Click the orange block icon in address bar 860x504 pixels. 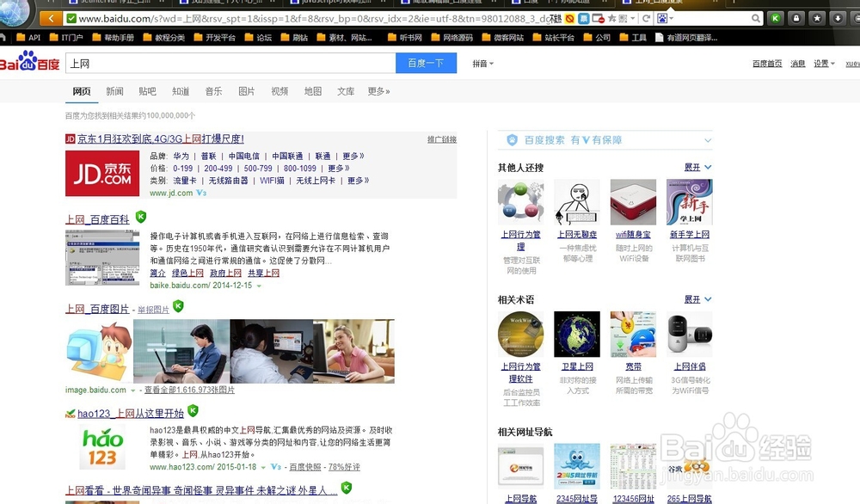[570, 19]
